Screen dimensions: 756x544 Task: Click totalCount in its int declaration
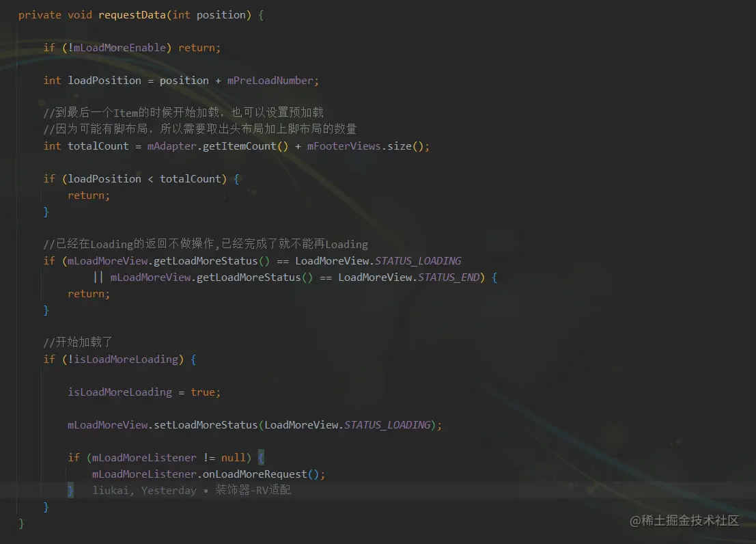point(98,146)
